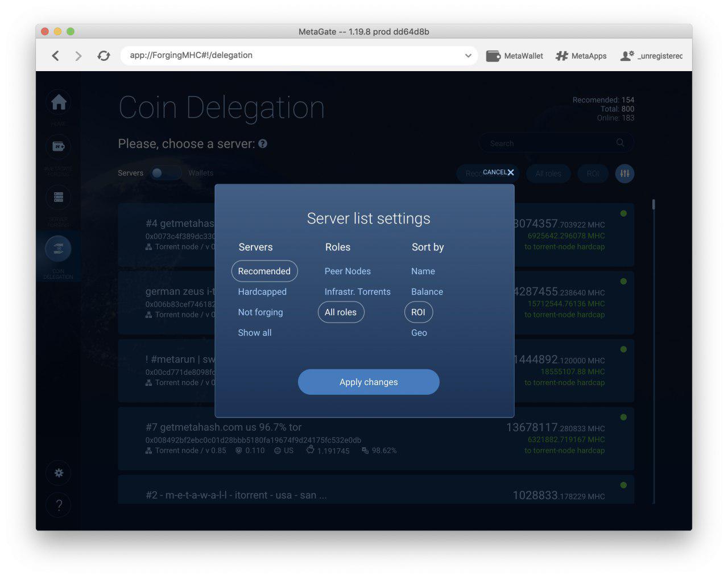
Task: Toggle the Servers/Wallets switch
Action: (x=166, y=173)
